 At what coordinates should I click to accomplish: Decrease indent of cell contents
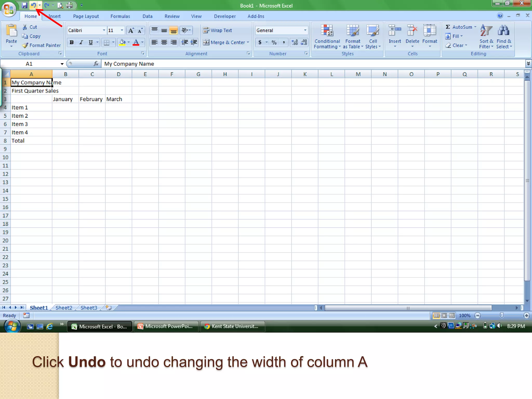tap(184, 42)
